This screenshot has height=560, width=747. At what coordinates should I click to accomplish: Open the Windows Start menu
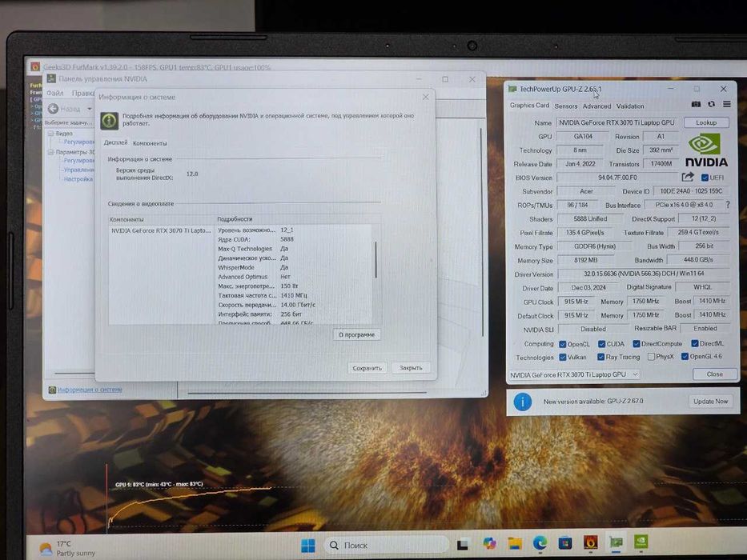click(x=307, y=546)
